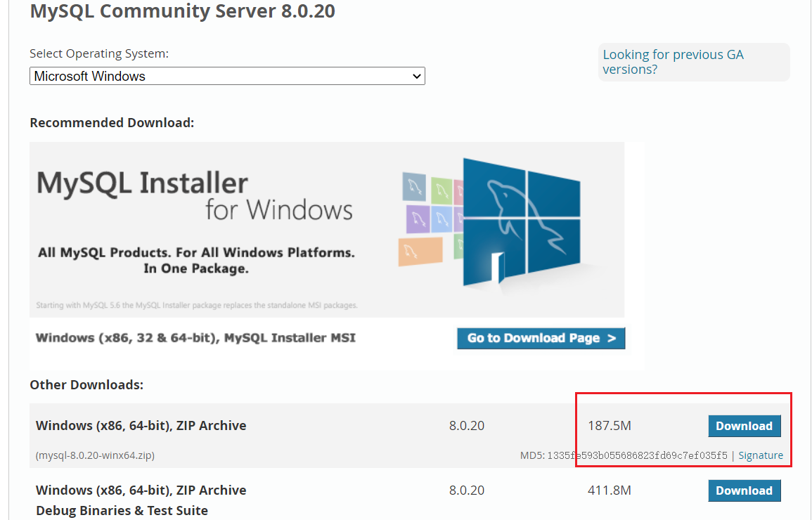
Task: Open the previous GA versions link
Action: (673, 62)
